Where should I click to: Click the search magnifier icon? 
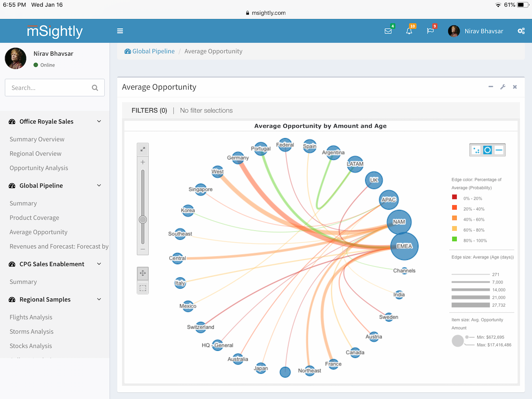(95, 88)
